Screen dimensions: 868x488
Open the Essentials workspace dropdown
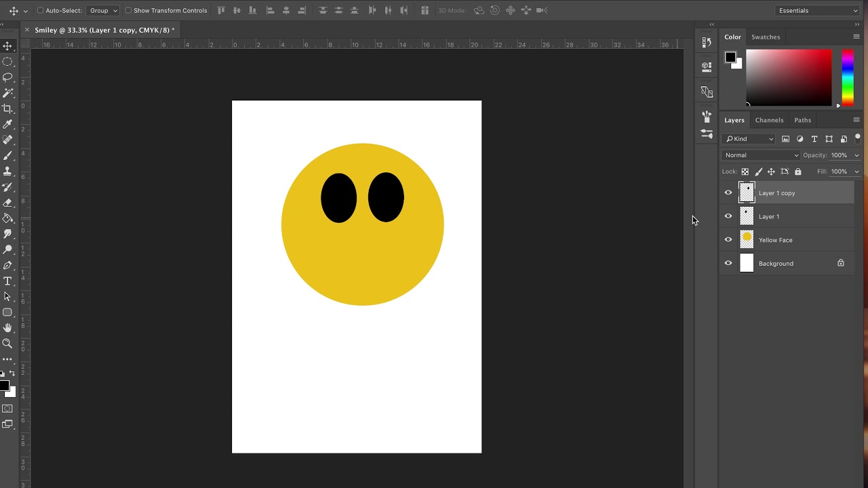[x=818, y=10]
